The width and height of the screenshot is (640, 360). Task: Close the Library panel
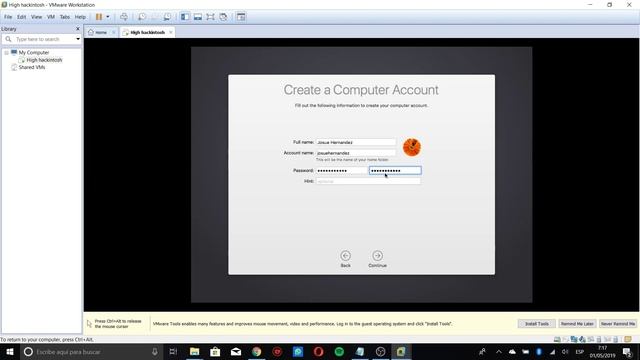coord(78,29)
